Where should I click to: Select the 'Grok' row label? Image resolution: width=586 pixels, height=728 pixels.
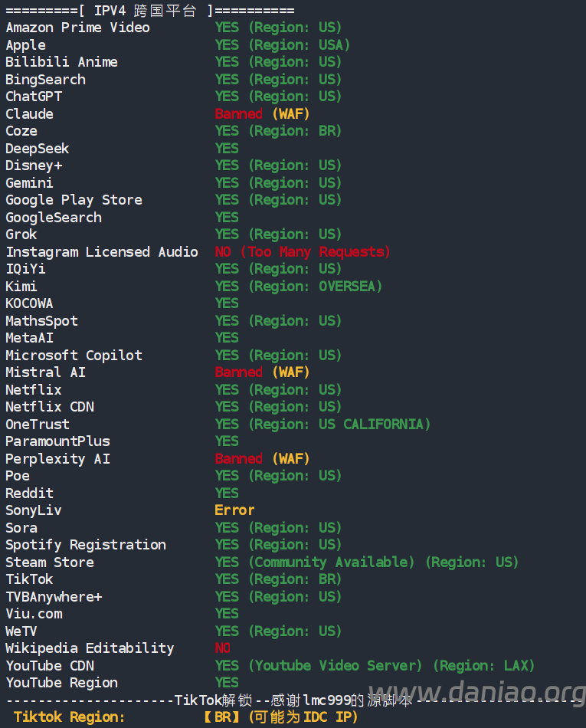click(21, 234)
